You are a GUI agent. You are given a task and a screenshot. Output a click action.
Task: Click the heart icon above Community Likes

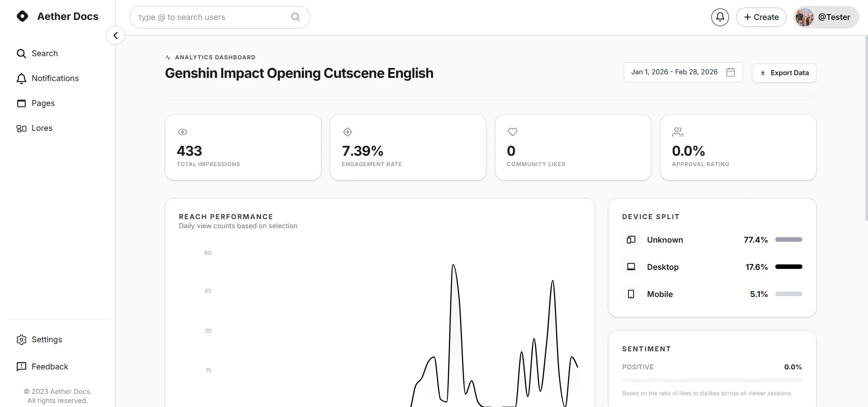512,132
